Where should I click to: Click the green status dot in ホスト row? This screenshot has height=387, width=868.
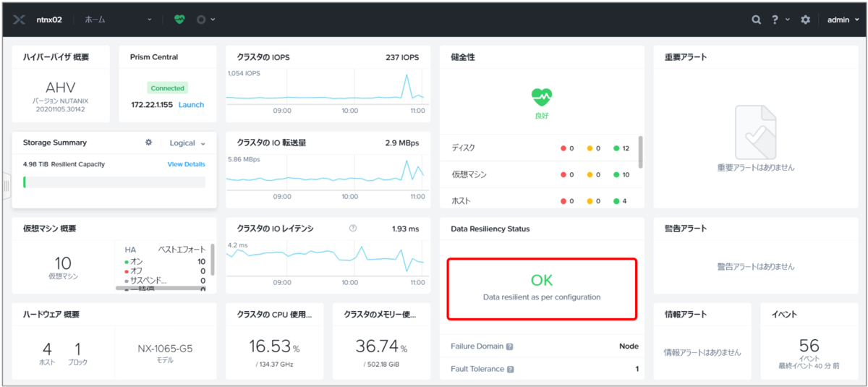pyautogui.click(x=616, y=200)
